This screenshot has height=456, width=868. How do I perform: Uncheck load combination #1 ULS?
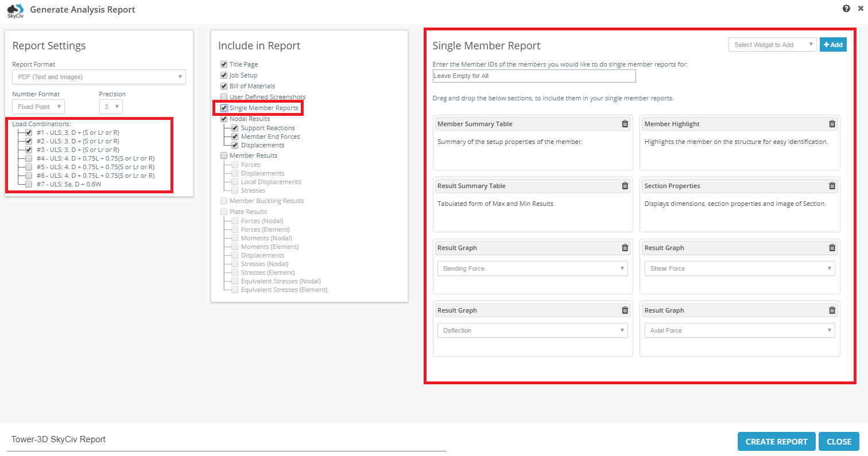pyautogui.click(x=29, y=132)
